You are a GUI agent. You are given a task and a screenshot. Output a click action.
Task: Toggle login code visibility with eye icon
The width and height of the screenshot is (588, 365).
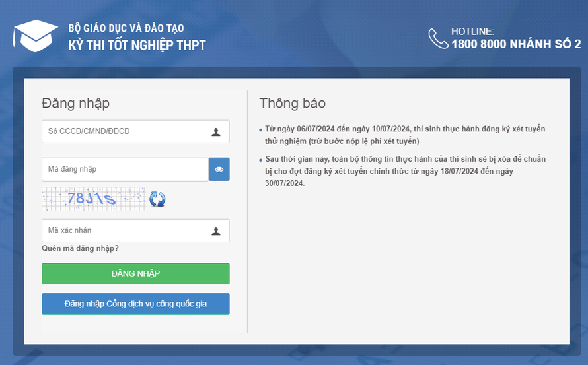pos(219,170)
